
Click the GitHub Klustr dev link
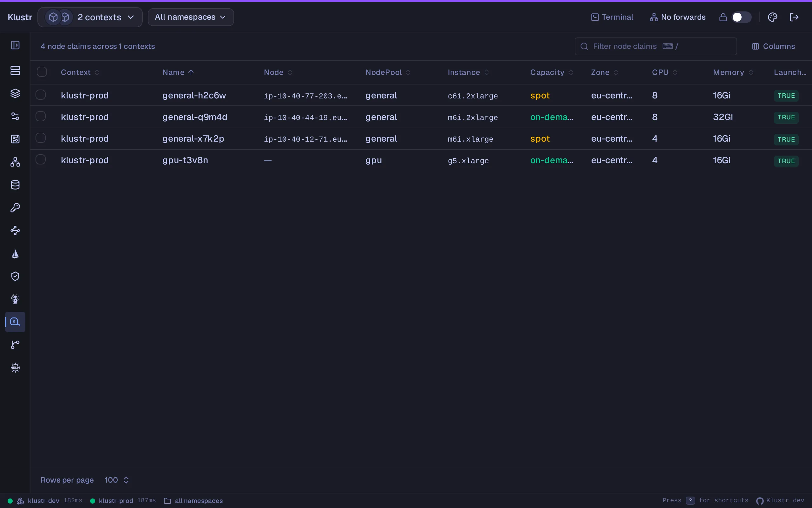(781, 501)
